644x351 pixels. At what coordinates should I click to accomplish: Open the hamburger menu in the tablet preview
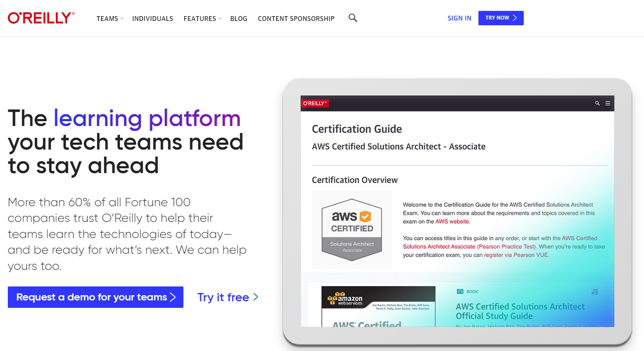(x=608, y=103)
